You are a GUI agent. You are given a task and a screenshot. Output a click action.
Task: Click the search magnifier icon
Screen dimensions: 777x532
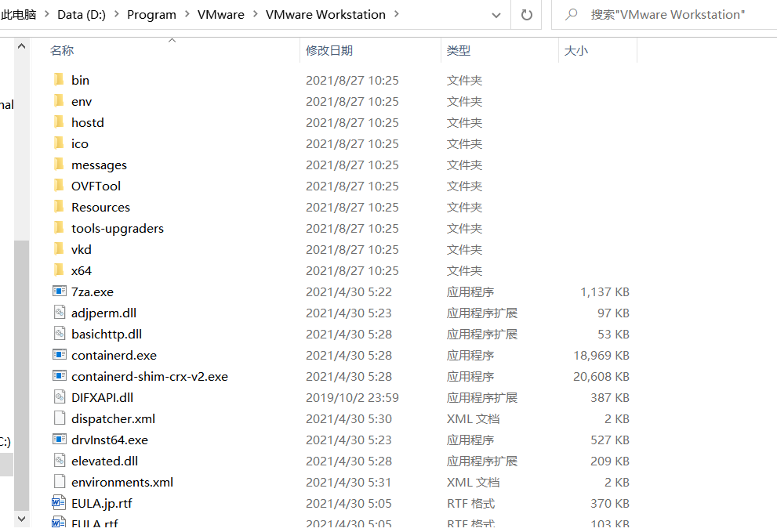(x=572, y=14)
